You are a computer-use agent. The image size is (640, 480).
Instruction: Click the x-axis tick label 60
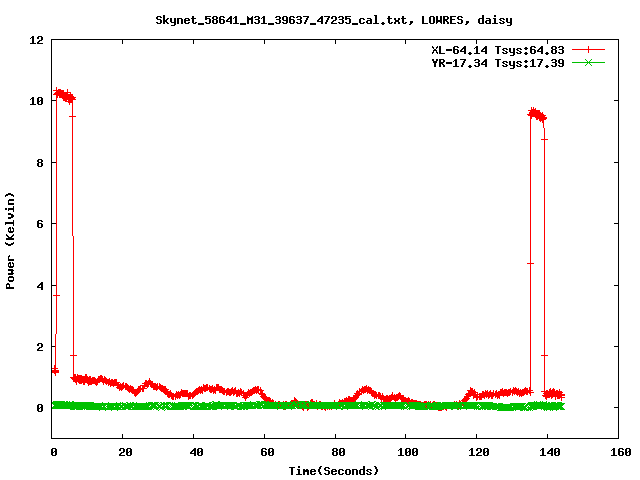[x=267, y=452]
